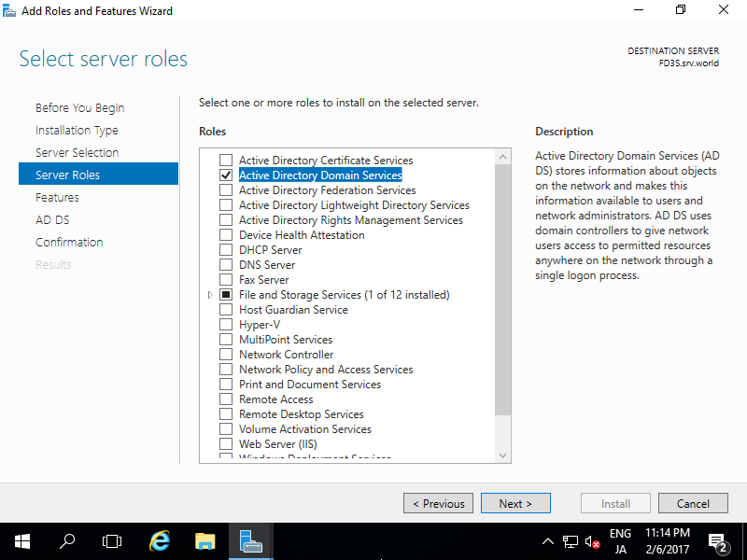This screenshot has width=747, height=560.
Task: Click the roles list scroll-up arrow
Action: coord(502,157)
